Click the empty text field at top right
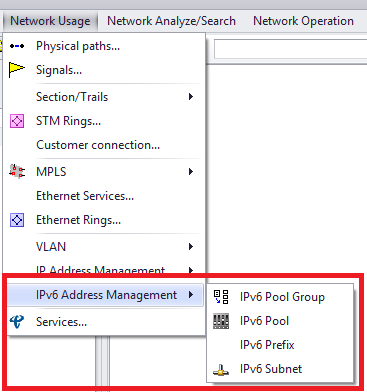This screenshot has height=392, width=367. coord(290,49)
